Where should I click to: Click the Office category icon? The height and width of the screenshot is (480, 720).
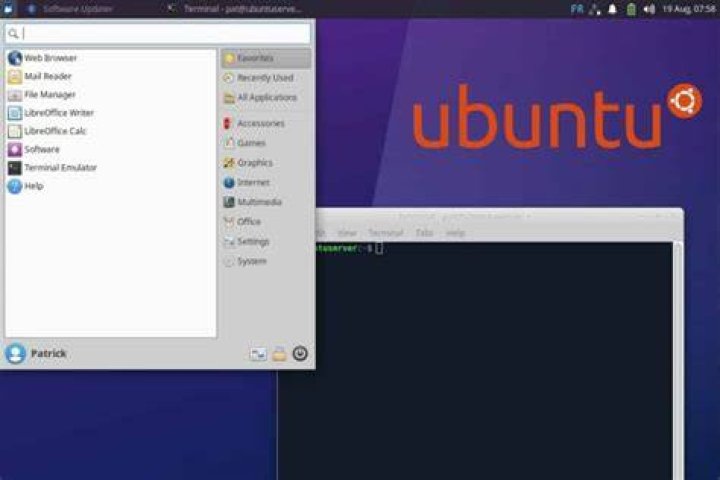(x=229, y=222)
